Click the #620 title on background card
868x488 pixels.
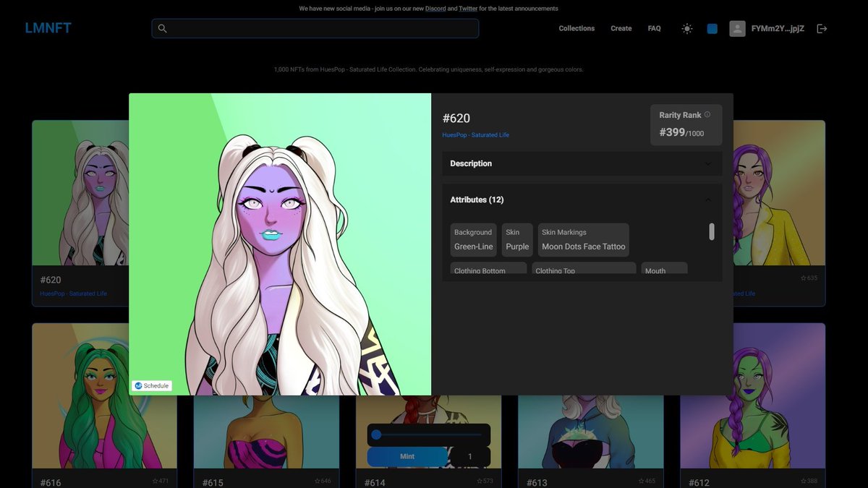tap(51, 280)
